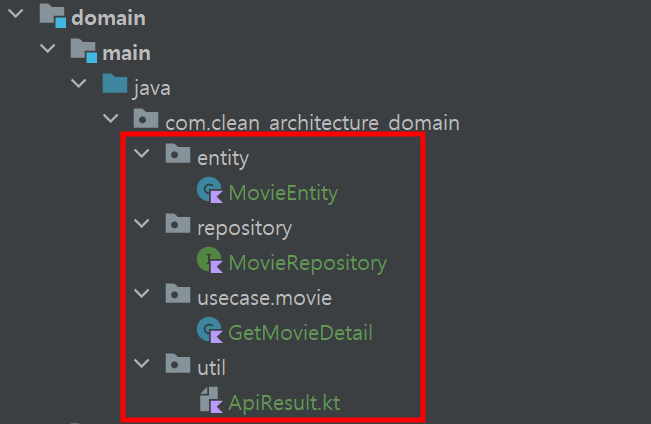Click the entity package folder icon
651x424 pixels.
tap(178, 154)
